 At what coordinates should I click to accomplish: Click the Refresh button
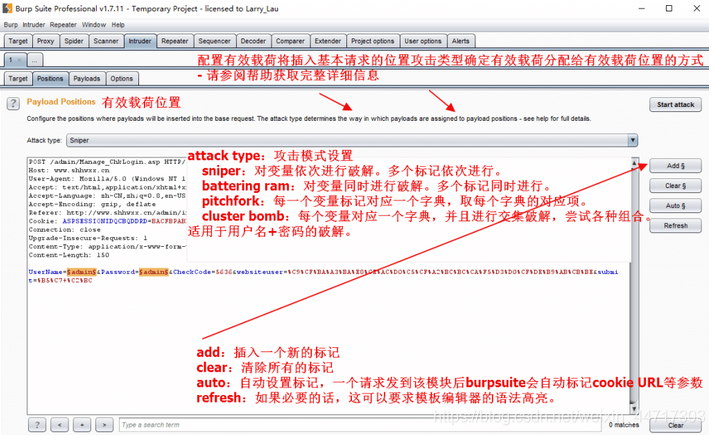coord(675,226)
